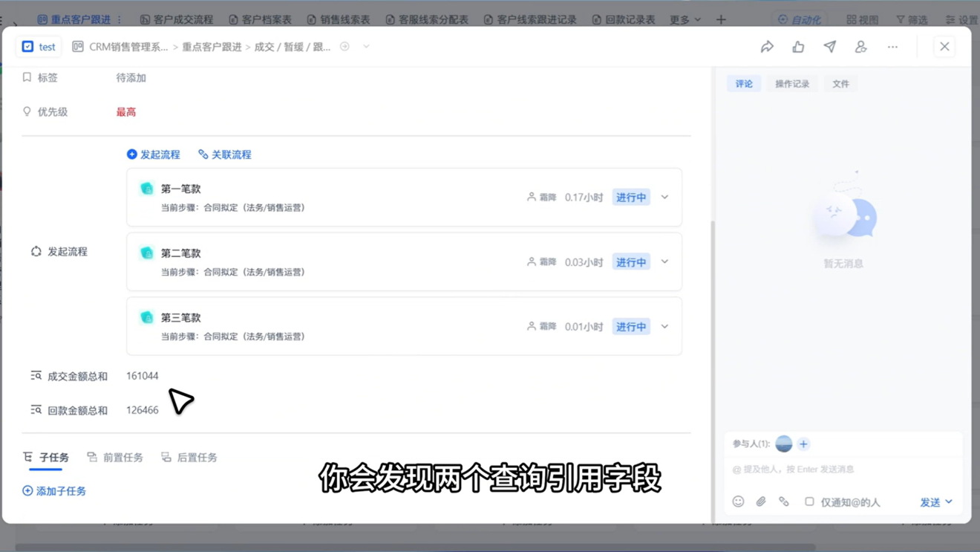Click the link insert icon in comment bar
Screen dimensions: 980x552
pyautogui.click(x=784, y=502)
